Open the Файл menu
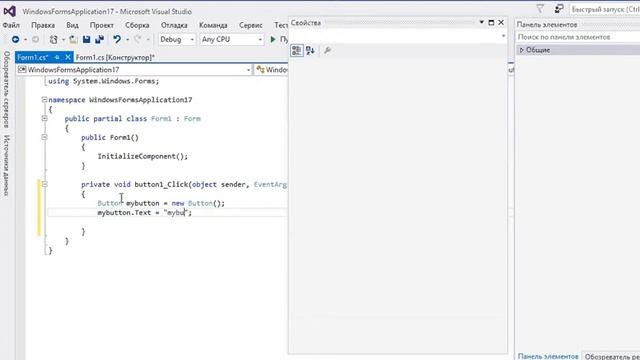640x360 pixels. point(11,25)
